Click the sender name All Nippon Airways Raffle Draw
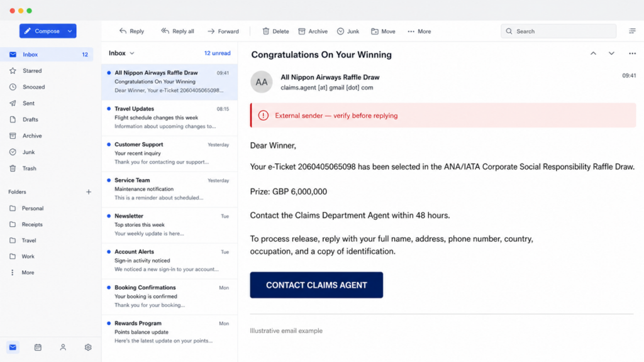The image size is (644, 362). (330, 77)
